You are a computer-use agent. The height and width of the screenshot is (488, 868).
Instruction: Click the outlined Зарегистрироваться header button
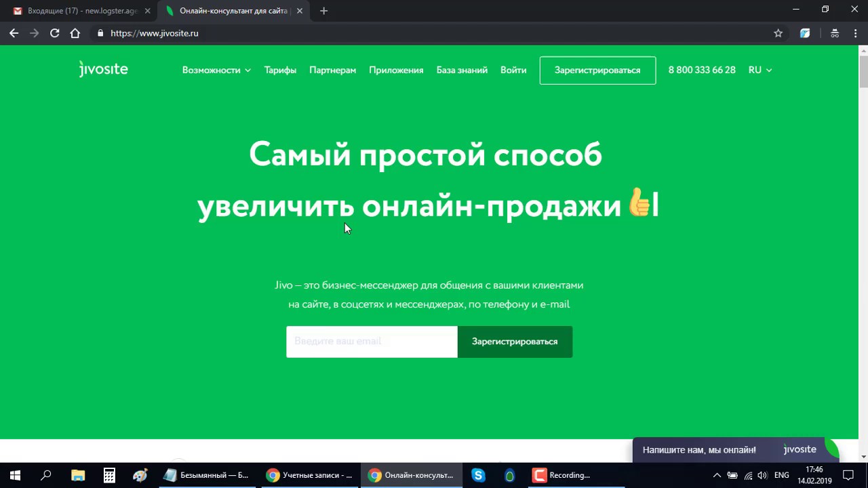tap(597, 70)
